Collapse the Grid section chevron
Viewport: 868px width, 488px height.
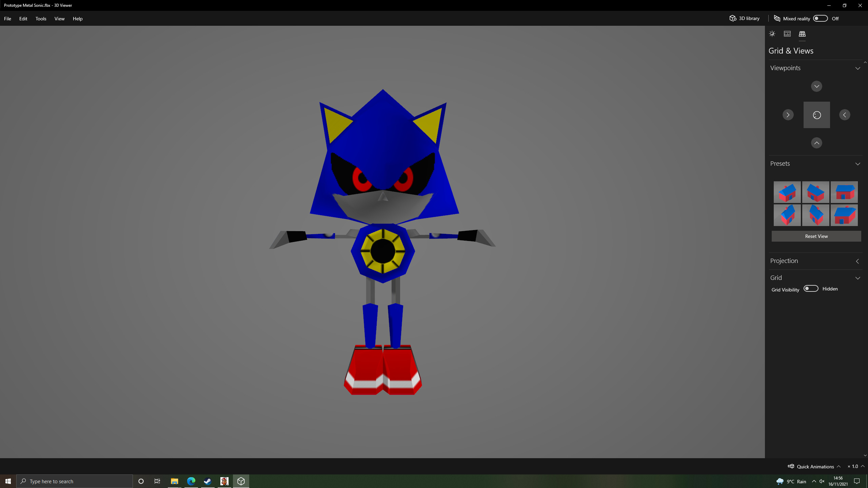858,278
